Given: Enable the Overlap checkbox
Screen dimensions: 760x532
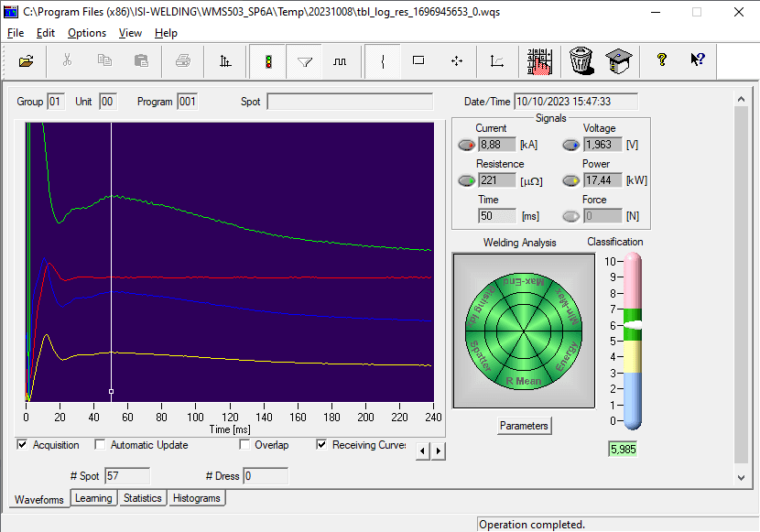Looking at the screenshot, I should point(244,446).
